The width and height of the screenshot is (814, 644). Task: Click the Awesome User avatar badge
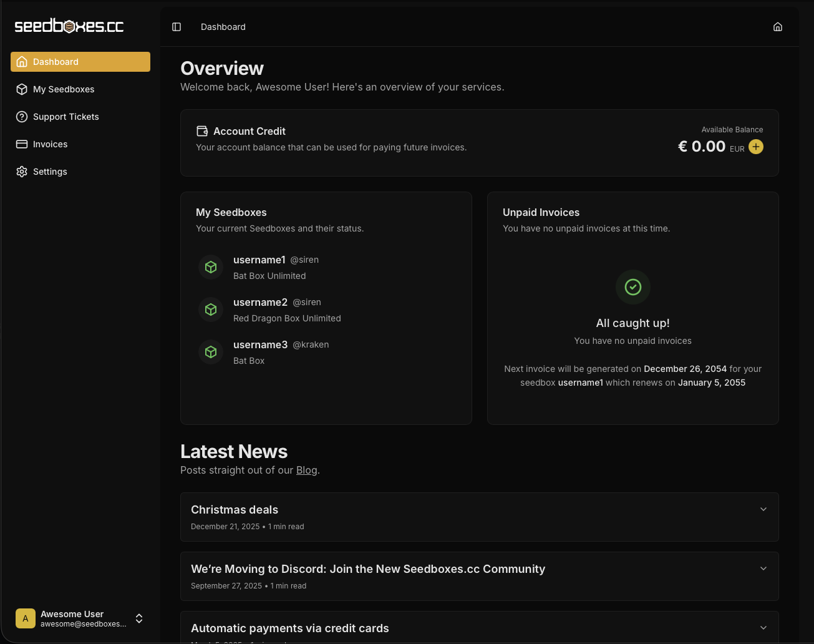[x=26, y=618]
